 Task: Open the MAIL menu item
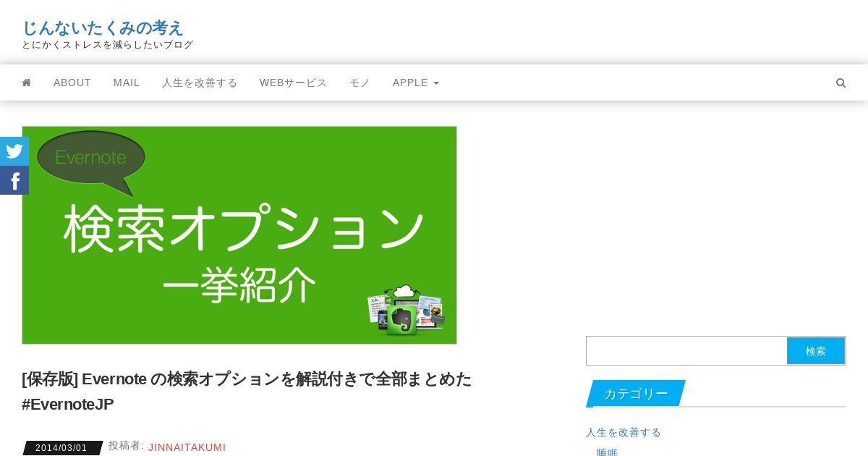[127, 83]
